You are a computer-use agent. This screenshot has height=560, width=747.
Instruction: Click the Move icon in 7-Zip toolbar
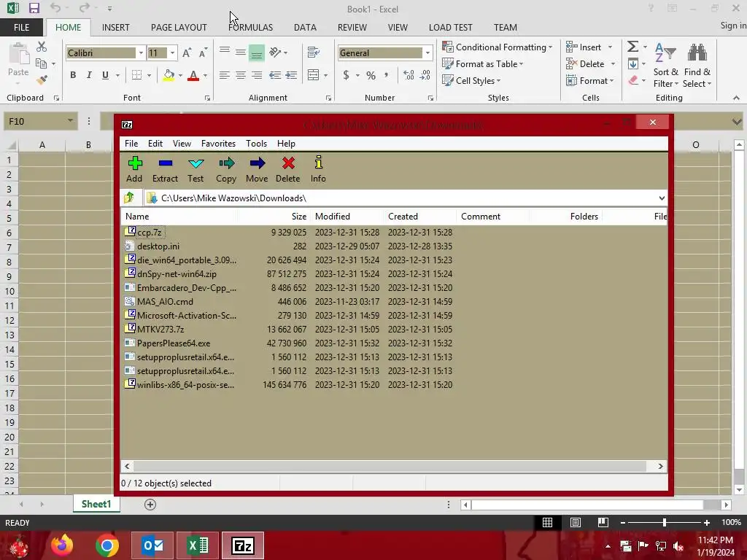coord(257,169)
